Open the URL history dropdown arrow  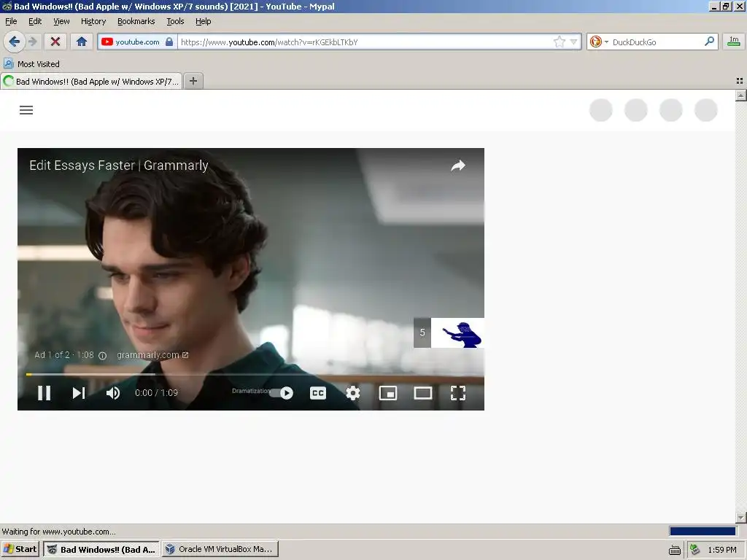573,42
